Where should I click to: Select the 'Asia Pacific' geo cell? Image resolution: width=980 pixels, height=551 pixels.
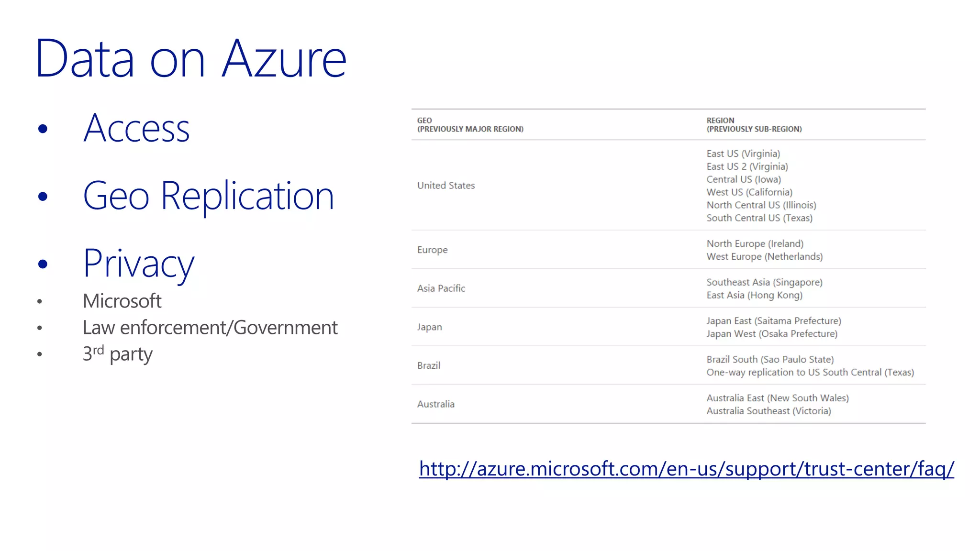(441, 288)
